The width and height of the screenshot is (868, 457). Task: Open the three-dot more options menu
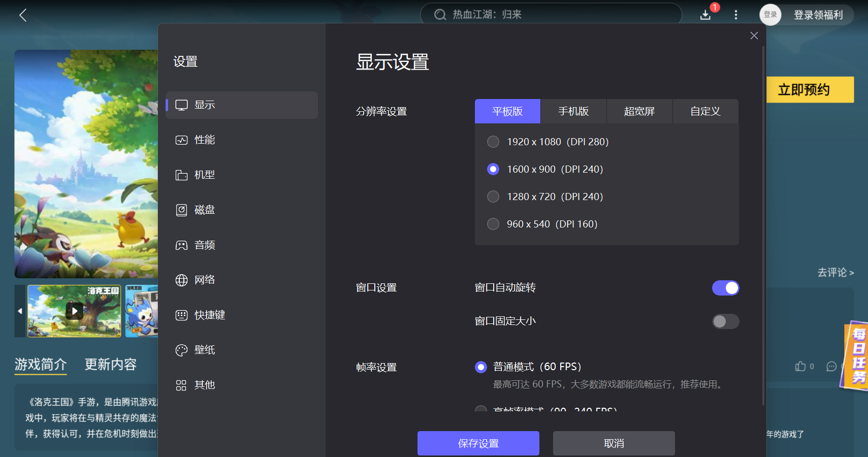pyautogui.click(x=735, y=15)
